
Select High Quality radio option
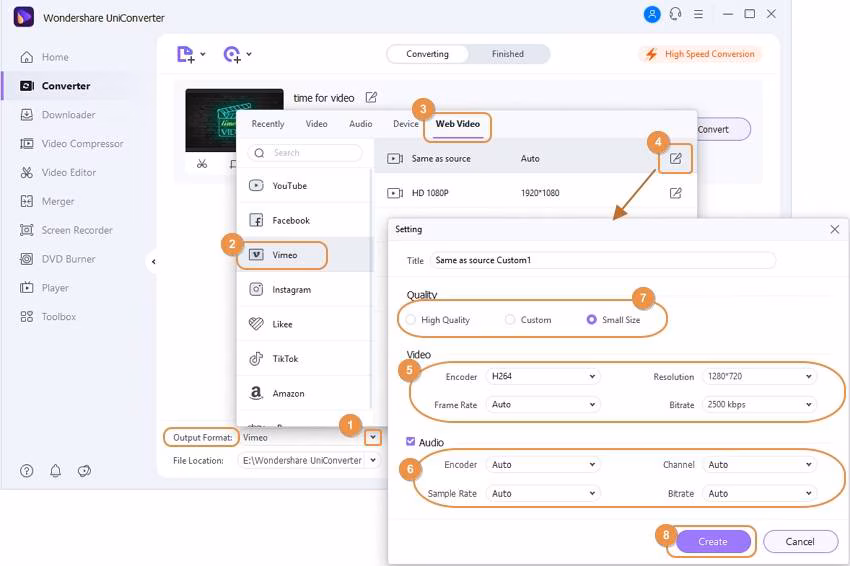click(411, 320)
